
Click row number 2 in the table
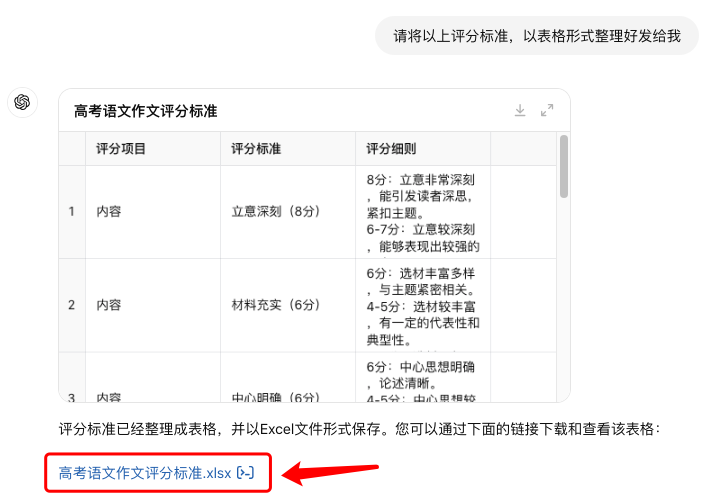point(72,305)
